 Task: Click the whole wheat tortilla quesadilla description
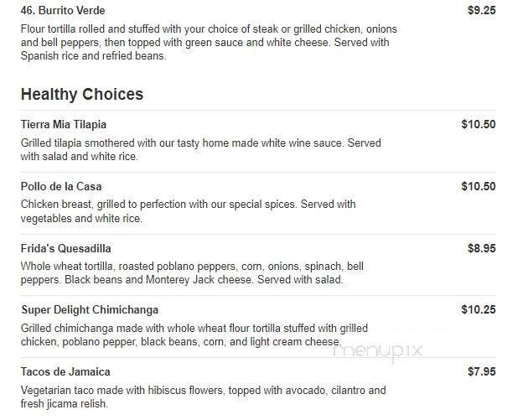(x=192, y=273)
